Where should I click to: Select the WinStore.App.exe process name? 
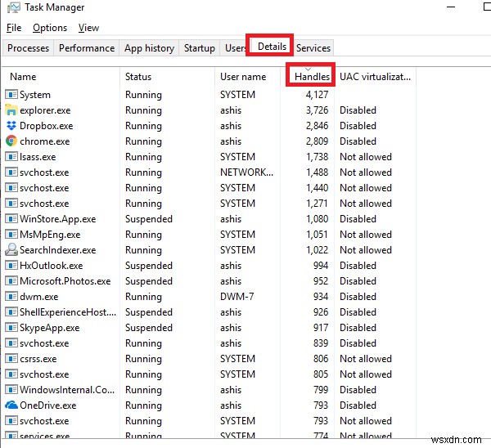58,219
